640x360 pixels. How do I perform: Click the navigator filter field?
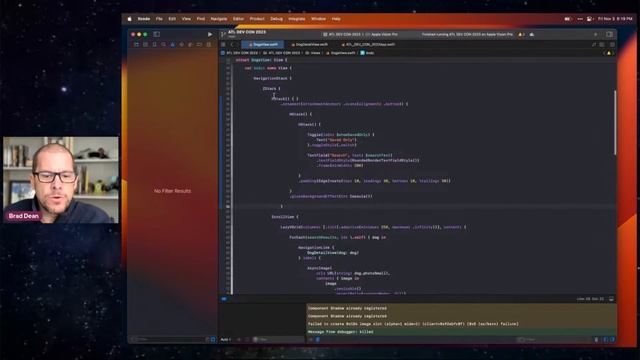tap(169, 339)
